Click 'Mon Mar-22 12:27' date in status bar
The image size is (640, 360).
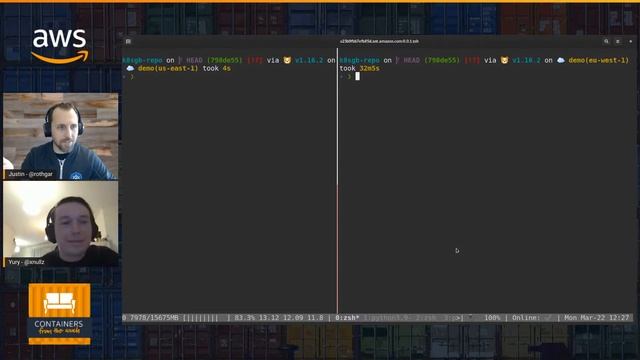click(x=597, y=318)
